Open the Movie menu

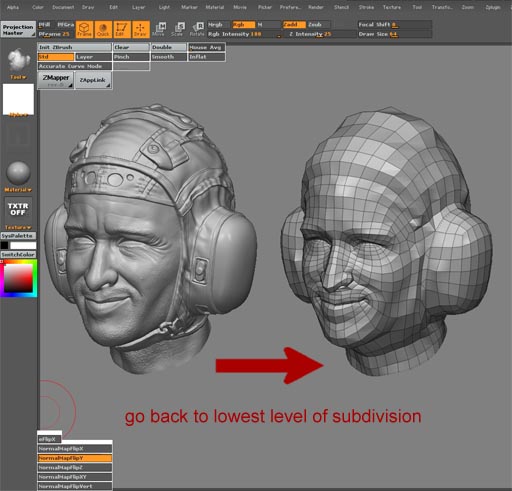point(240,7)
